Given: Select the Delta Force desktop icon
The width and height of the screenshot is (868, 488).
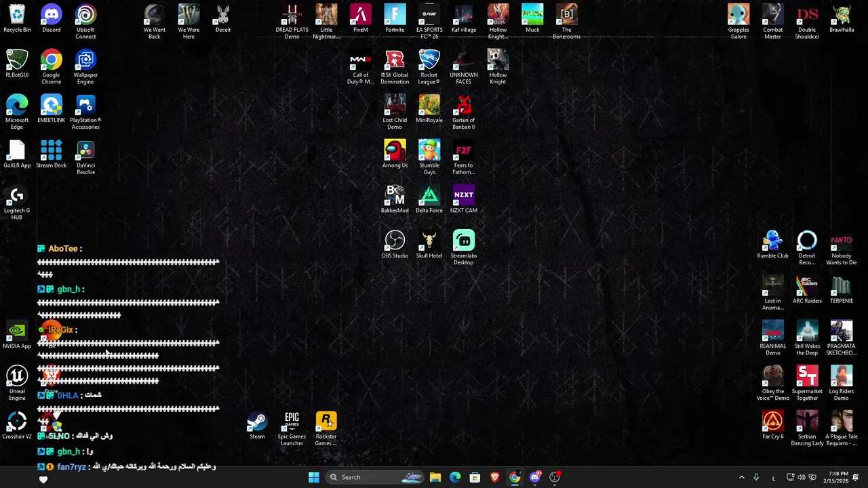Looking at the screenshot, I should (429, 199).
